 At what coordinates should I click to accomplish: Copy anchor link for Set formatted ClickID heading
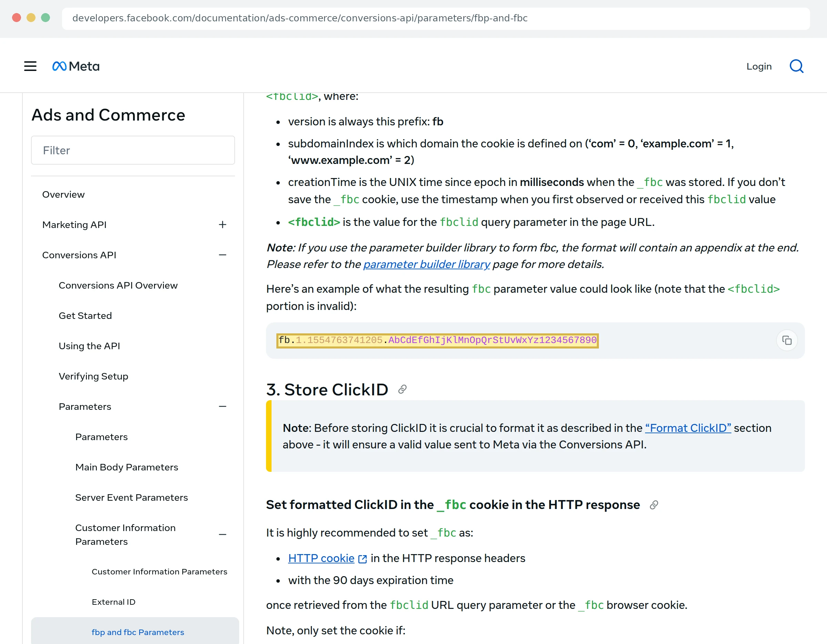pos(654,505)
